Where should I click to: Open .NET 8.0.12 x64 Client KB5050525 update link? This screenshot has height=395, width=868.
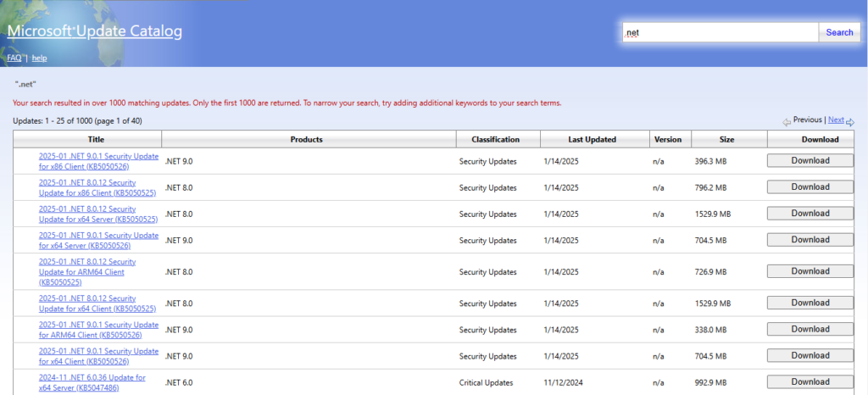(97, 303)
